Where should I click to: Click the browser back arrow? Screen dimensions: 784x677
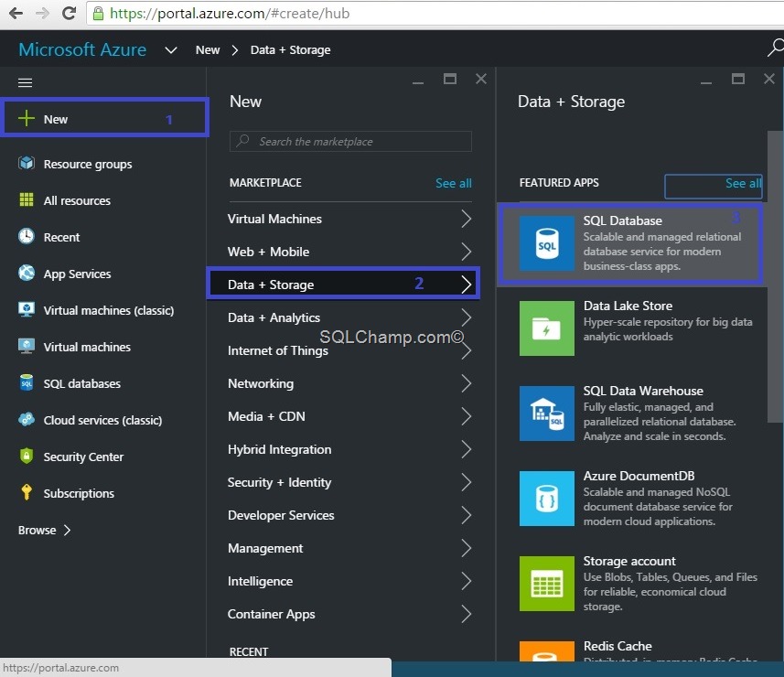(x=16, y=13)
